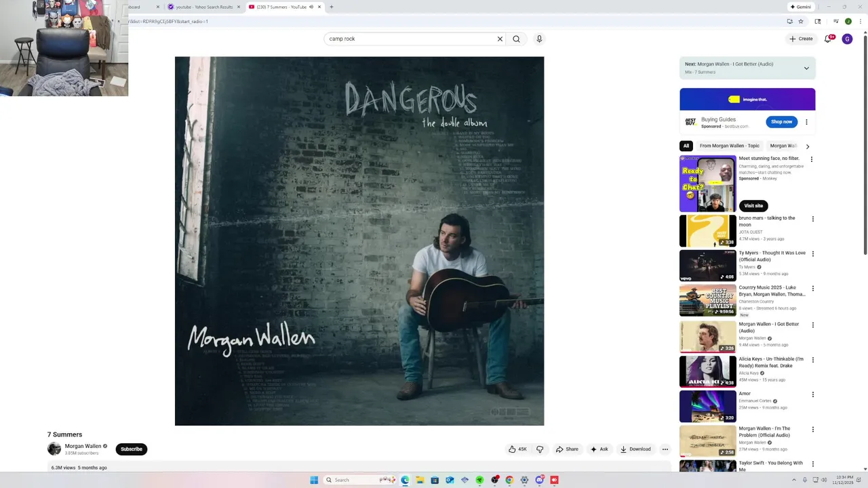The height and width of the screenshot is (488, 868).
Task: Select From Morgan Wallen - Topic chip
Action: click(730, 146)
